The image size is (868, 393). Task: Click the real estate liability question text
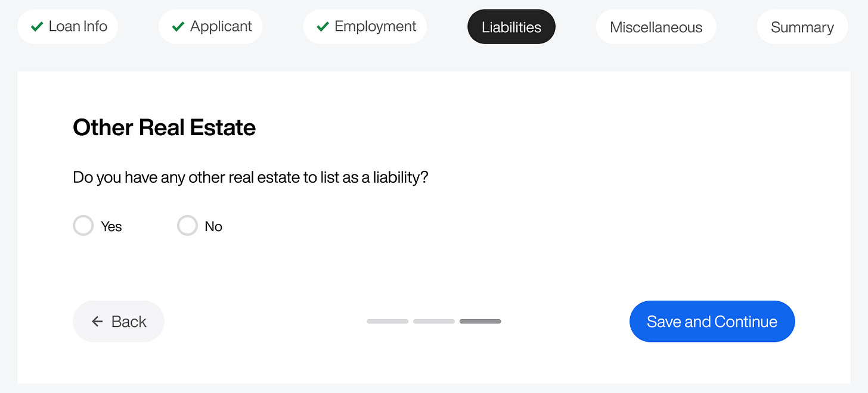[250, 177]
